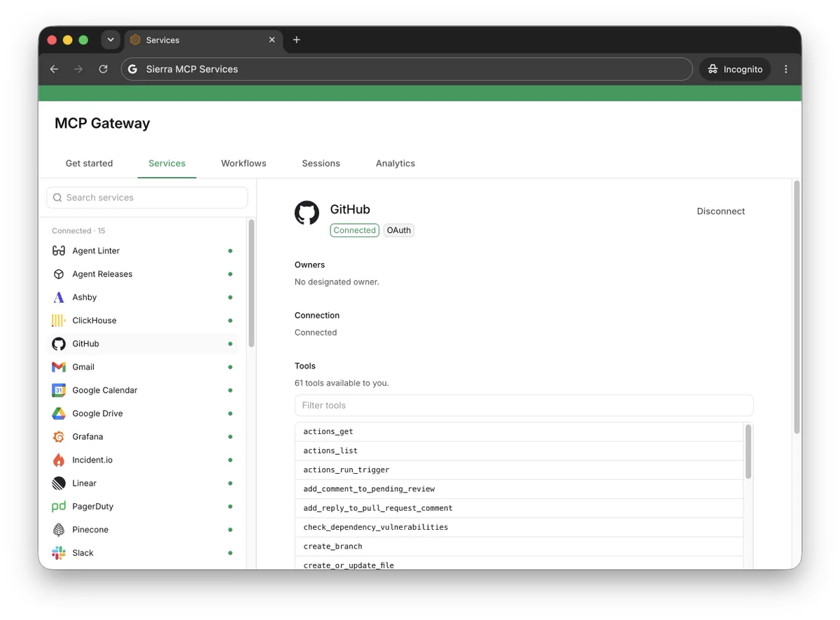Click the MCP Gateway heading

pyautogui.click(x=102, y=124)
